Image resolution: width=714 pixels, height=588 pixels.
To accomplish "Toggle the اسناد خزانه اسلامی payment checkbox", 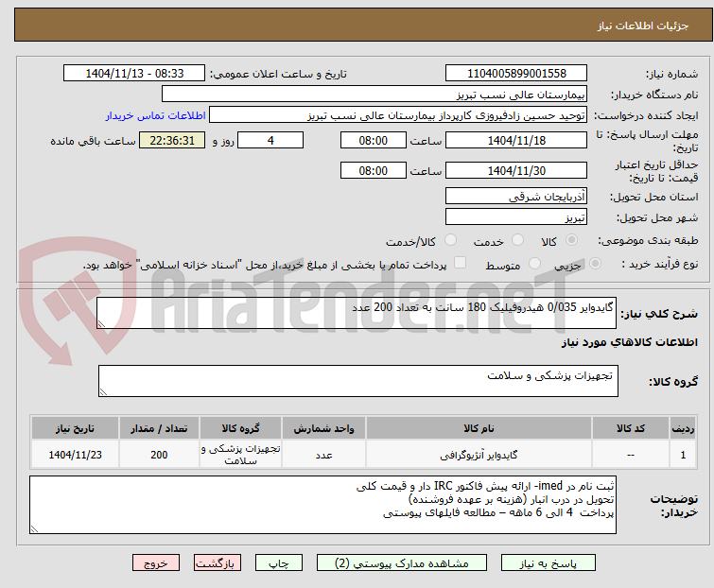I will point(460,263).
